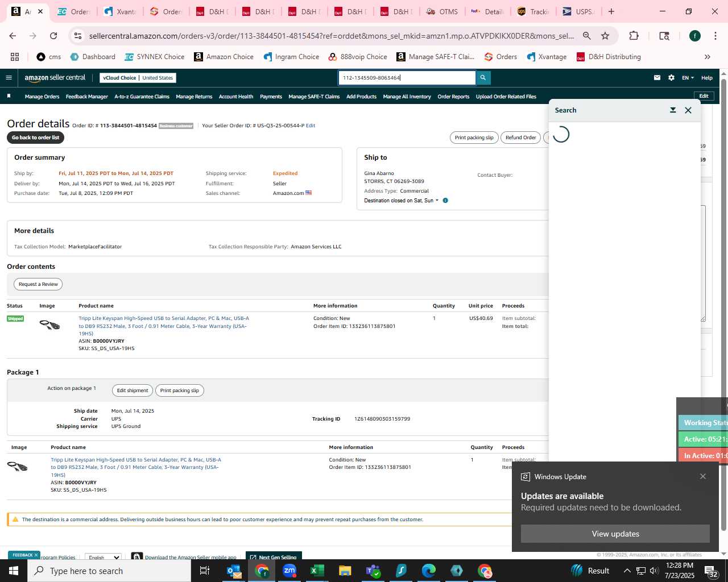Open the English language selector in the footer
This screenshot has width=728, height=582.
click(x=103, y=557)
